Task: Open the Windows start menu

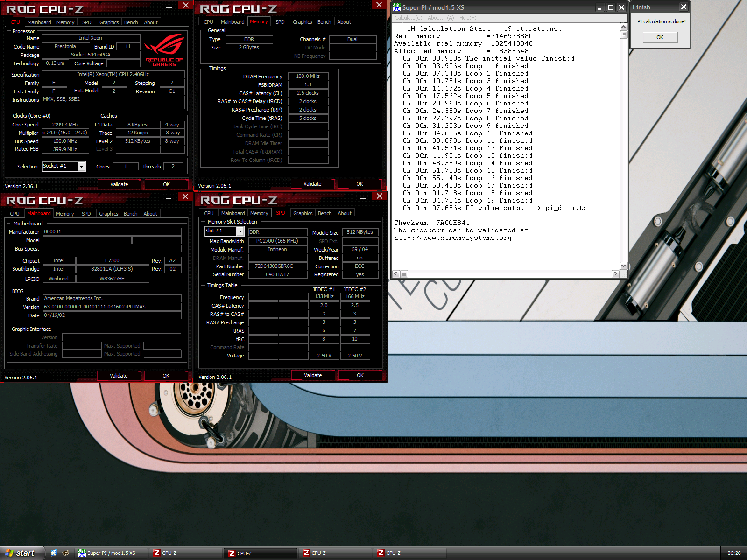Action: click(x=22, y=553)
